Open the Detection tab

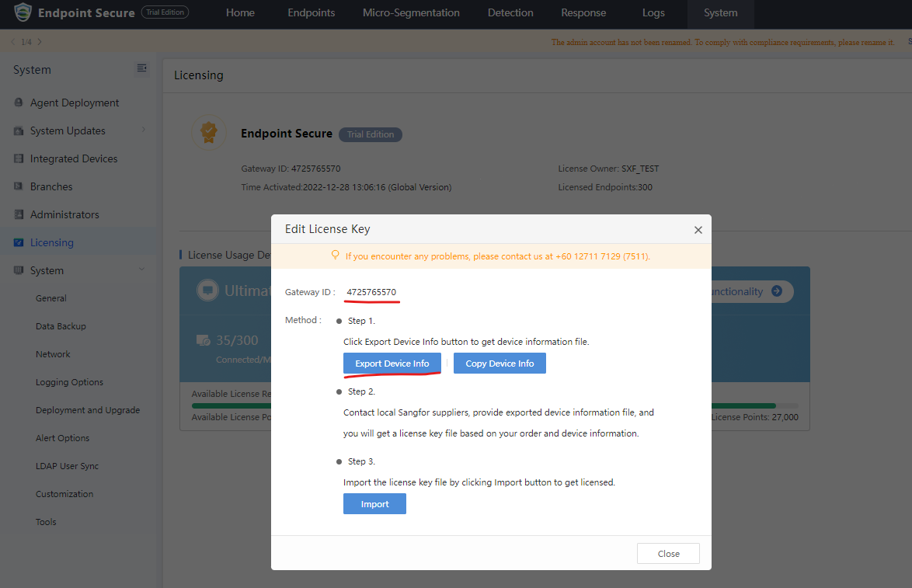pyautogui.click(x=510, y=12)
